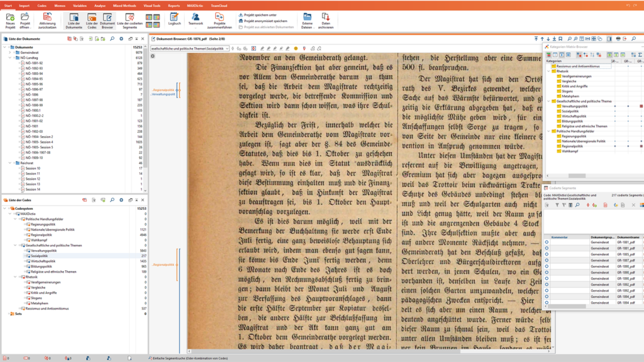Toggle Liste der Codes panel button

pos(92,18)
